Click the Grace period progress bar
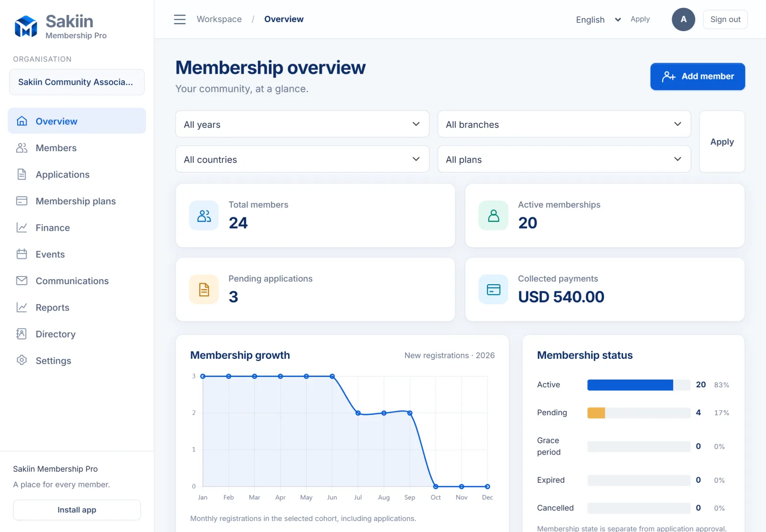The height and width of the screenshot is (532, 766). [x=639, y=446]
